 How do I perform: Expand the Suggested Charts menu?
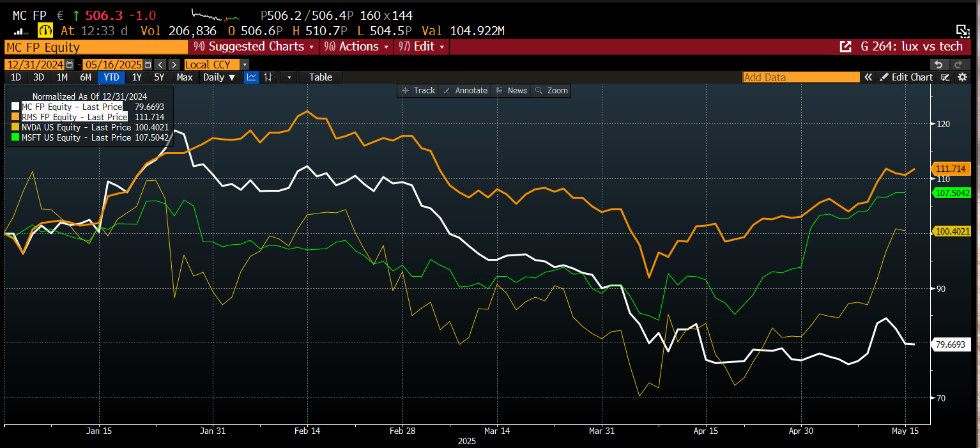(254, 47)
